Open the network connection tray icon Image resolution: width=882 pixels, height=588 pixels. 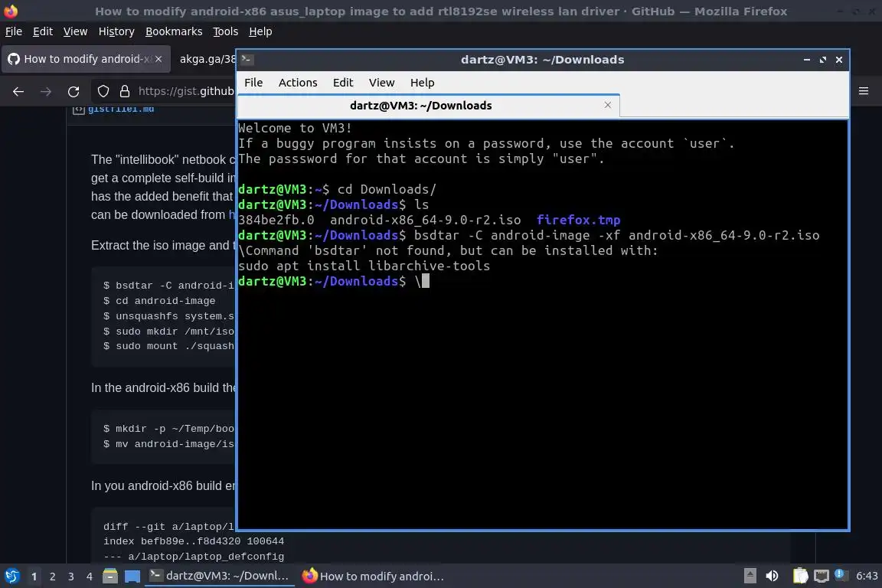click(x=822, y=576)
